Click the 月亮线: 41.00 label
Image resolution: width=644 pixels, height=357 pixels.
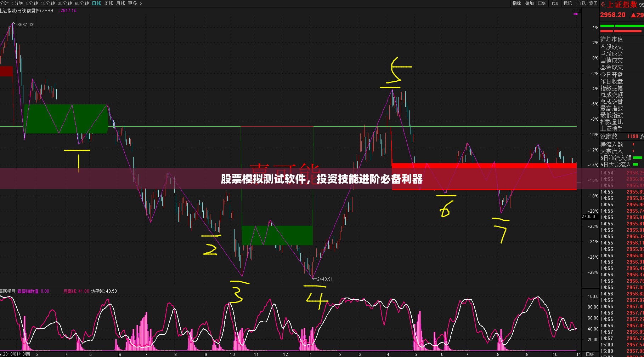coord(76,292)
